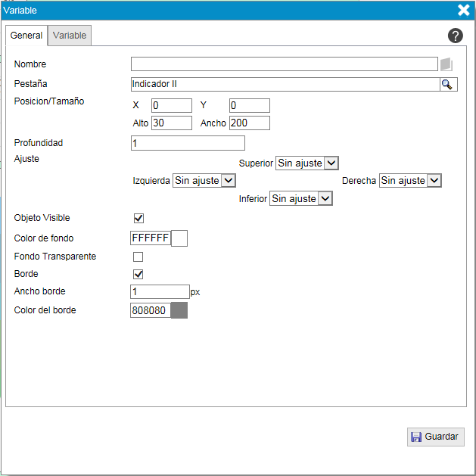Open the Superior ajuste dropdown
The width and height of the screenshot is (476, 476).
[306, 163]
